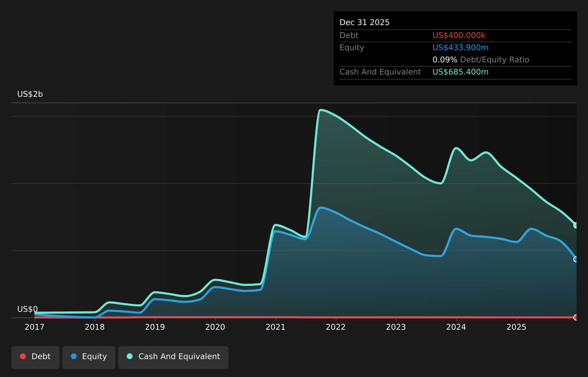This screenshot has width=588, height=377.
Task: Click the 2021 x-axis label
Action: click(x=275, y=327)
